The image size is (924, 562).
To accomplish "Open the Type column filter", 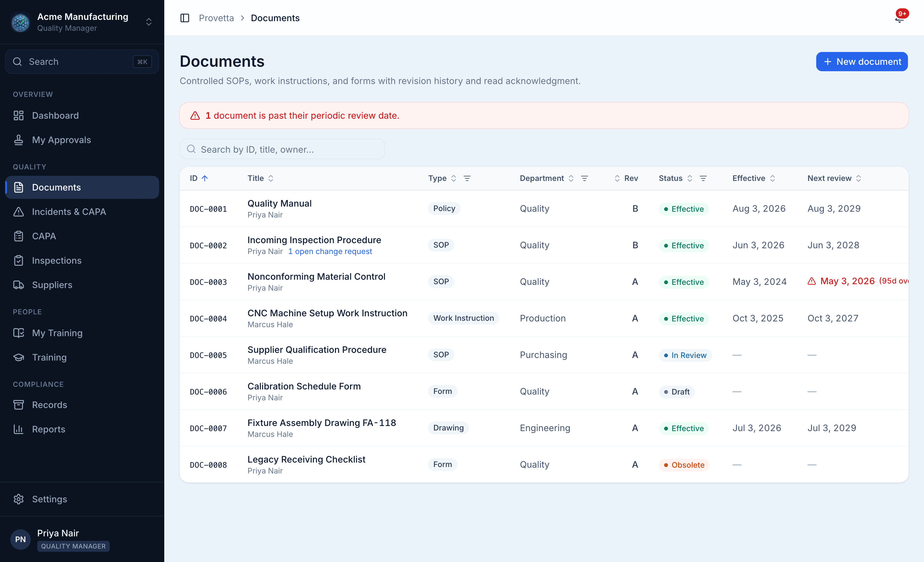I will tap(467, 178).
